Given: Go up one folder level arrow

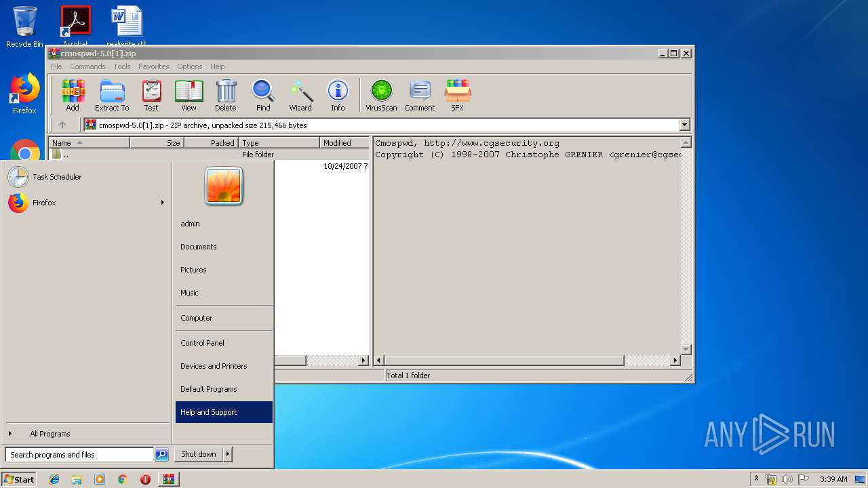Looking at the screenshot, I should pyautogui.click(x=62, y=125).
